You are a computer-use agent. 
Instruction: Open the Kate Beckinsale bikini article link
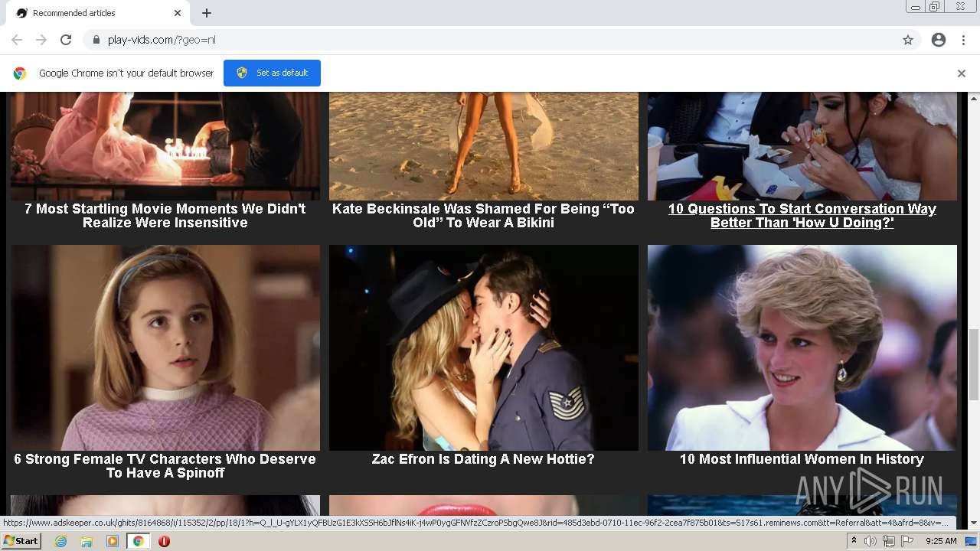(483, 216)
